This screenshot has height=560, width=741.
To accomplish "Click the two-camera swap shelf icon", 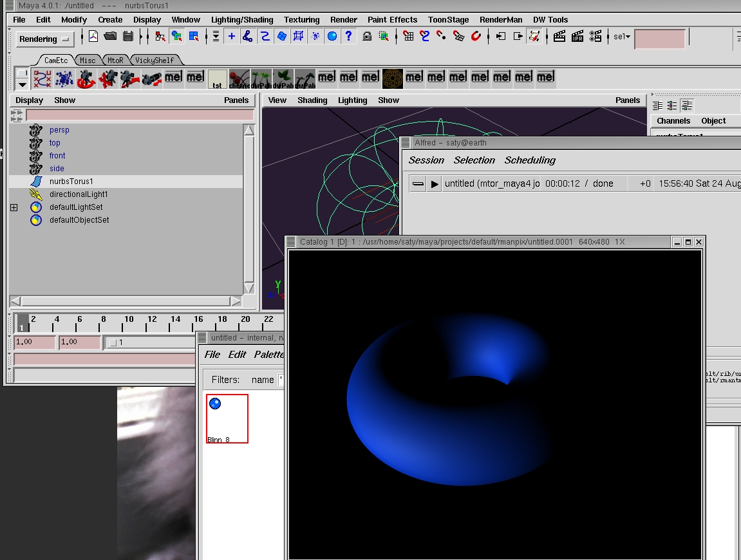I will (151, 79).
